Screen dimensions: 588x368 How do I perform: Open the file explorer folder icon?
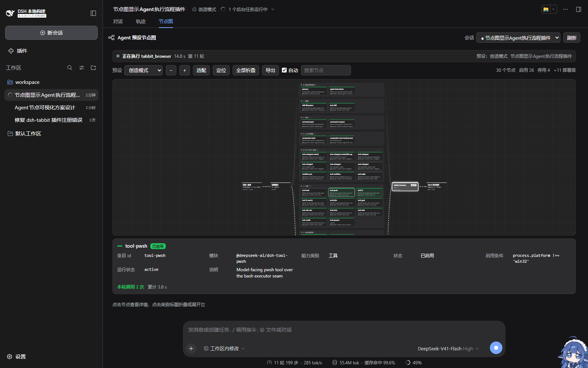pos(546,9)
